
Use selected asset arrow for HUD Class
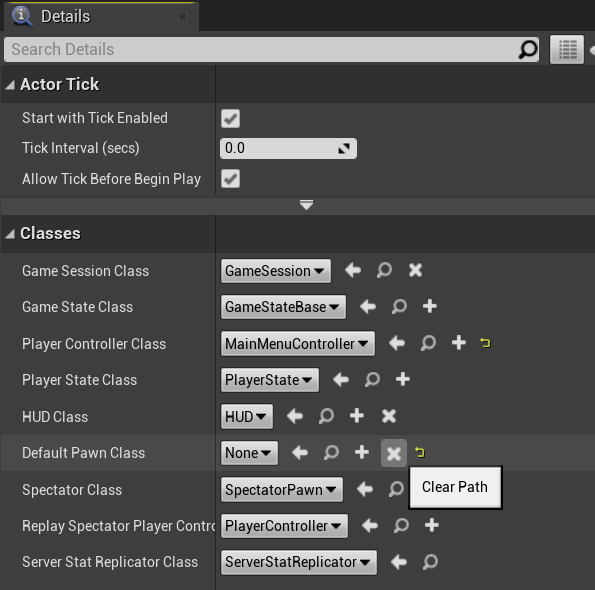(295, 416)
